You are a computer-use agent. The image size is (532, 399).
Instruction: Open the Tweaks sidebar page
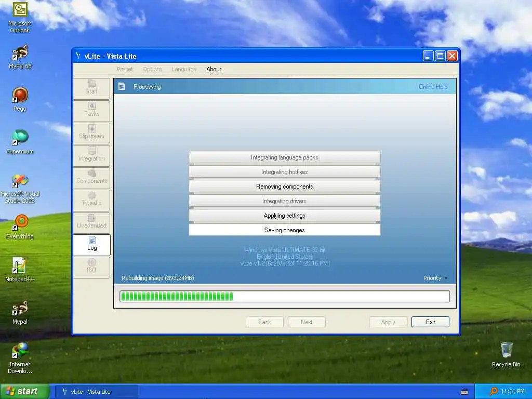click(x=91, y=200)
